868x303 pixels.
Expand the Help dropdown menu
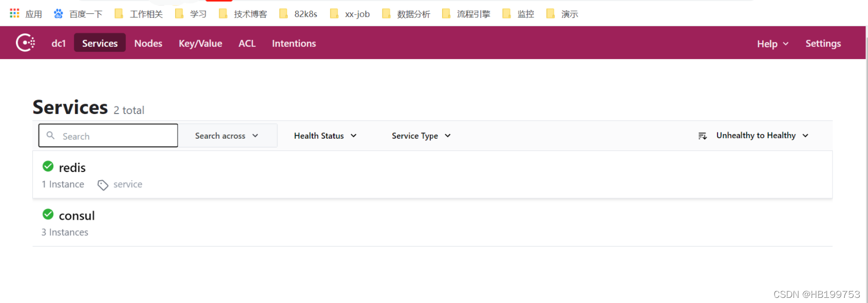pyautogui.click(x=772, y=44)
